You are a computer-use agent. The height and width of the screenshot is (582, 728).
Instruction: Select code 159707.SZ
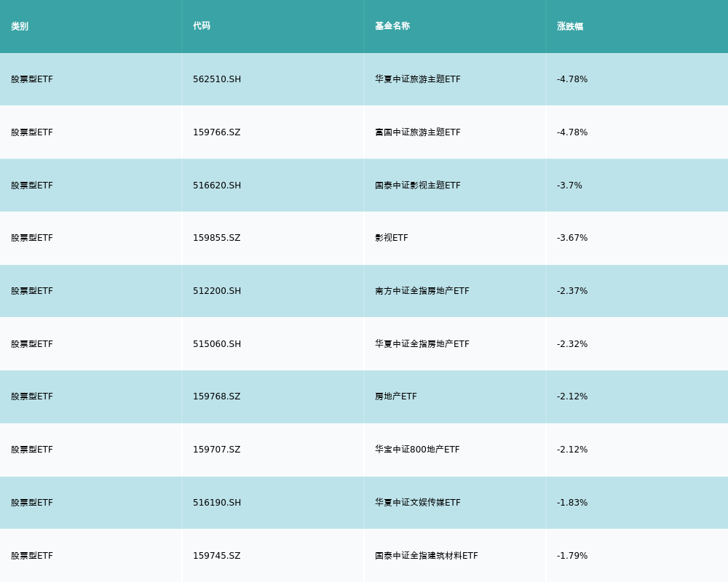point(217,450)
